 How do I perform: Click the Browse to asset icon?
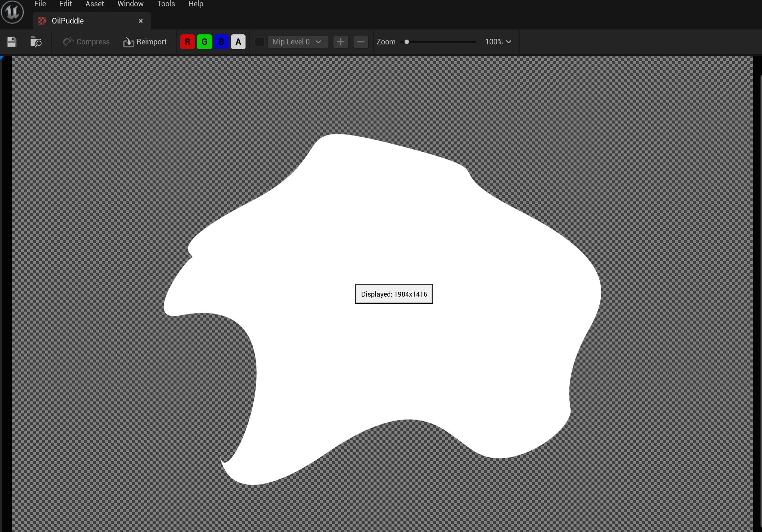click(36, 42)
